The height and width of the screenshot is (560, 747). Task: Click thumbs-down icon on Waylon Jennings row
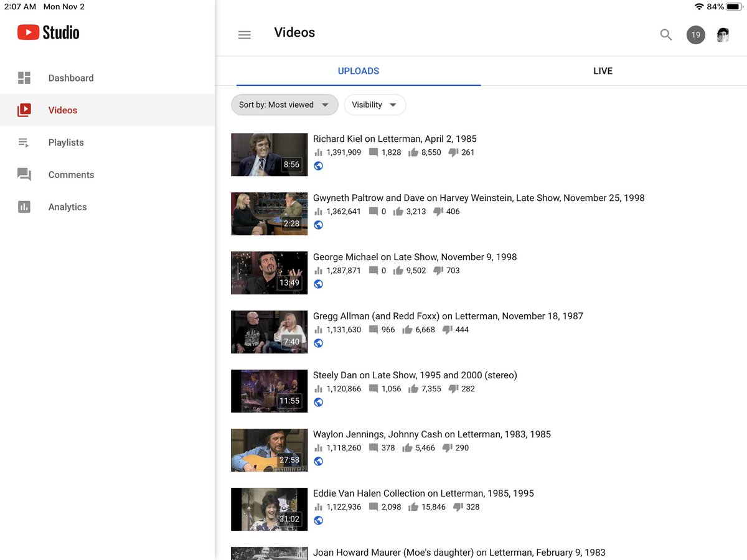click(447, 448)
